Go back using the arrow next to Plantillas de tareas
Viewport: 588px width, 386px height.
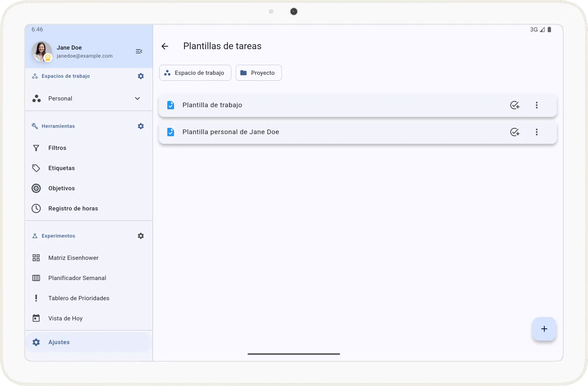(x=165, y=46)
